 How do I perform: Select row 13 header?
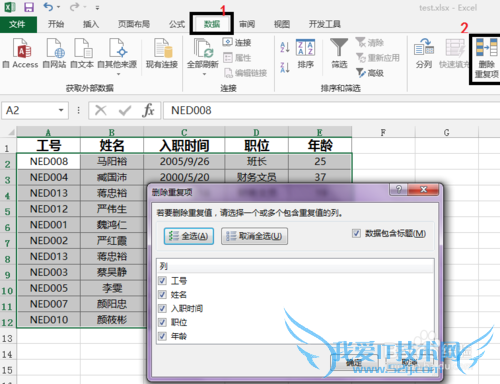pyautogui.click(x=7, y=338)
